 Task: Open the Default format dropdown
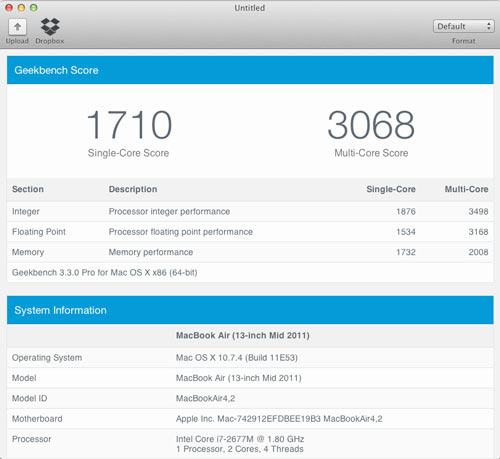pyautogui.click(x=463, y=26)
